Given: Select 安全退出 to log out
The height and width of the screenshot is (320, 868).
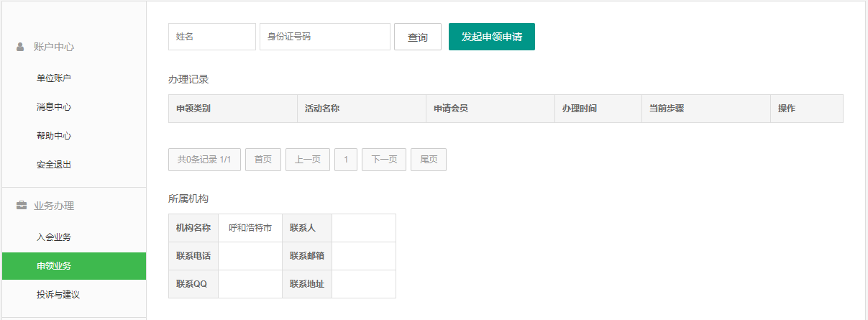Looking at the screenshot, I should (x=54, y=165).
